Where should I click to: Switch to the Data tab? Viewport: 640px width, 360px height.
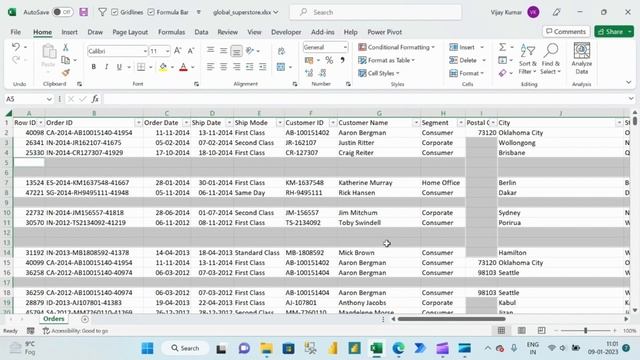tap(201, 32)
